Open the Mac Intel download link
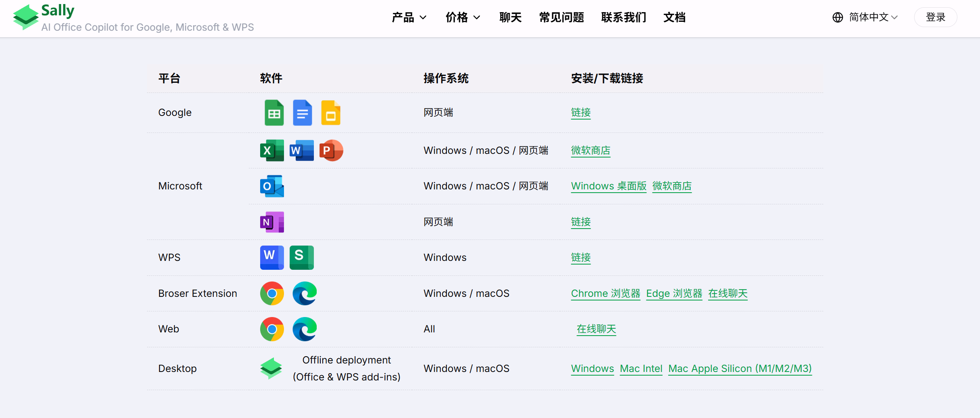 pyautogui.click(x=641, y=369)
